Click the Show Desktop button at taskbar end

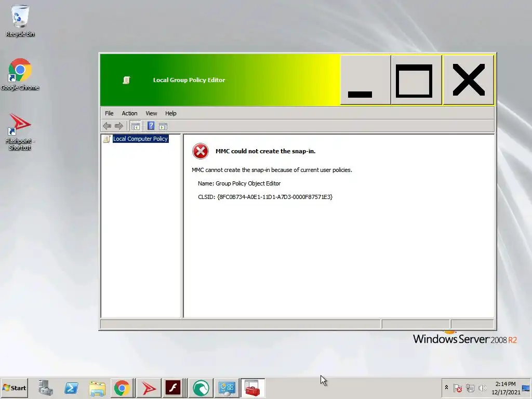527,388
